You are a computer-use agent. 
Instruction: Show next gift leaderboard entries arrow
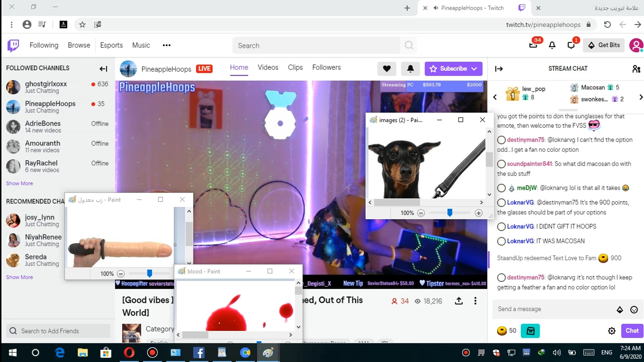641,97
